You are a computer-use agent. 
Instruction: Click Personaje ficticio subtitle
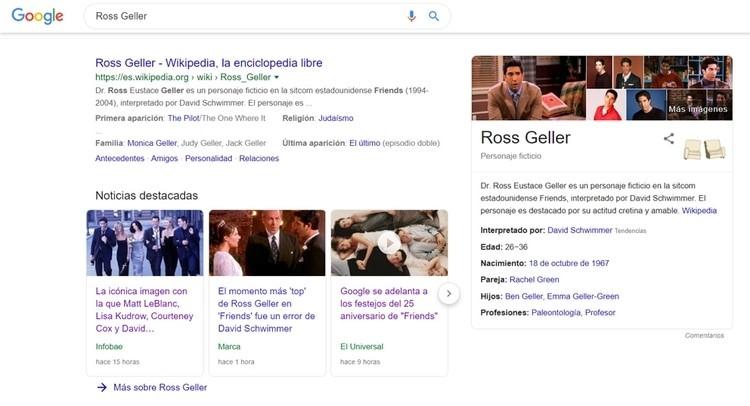tap(511, 156)
